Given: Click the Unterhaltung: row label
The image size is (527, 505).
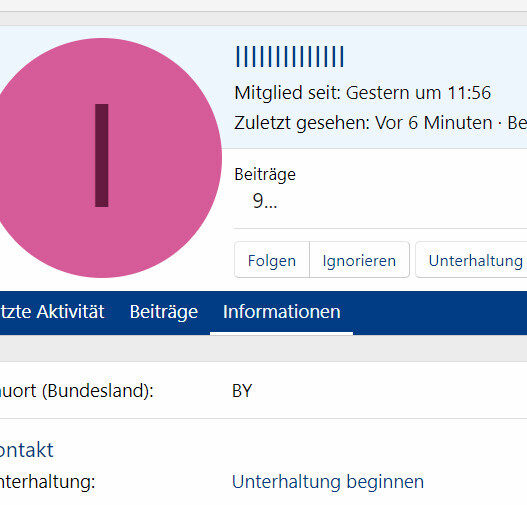Looking at the screenshot, I should coord(47,482).
